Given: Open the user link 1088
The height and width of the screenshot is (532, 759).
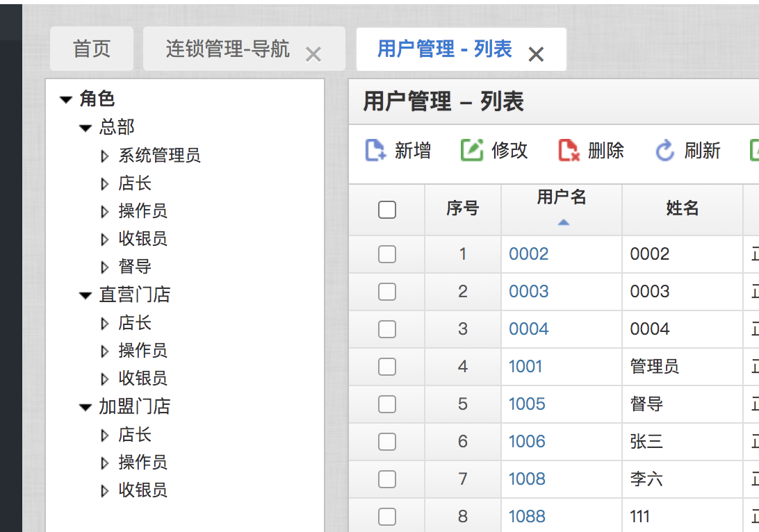Looking at the screenshot, I should (x=527, y=516).
